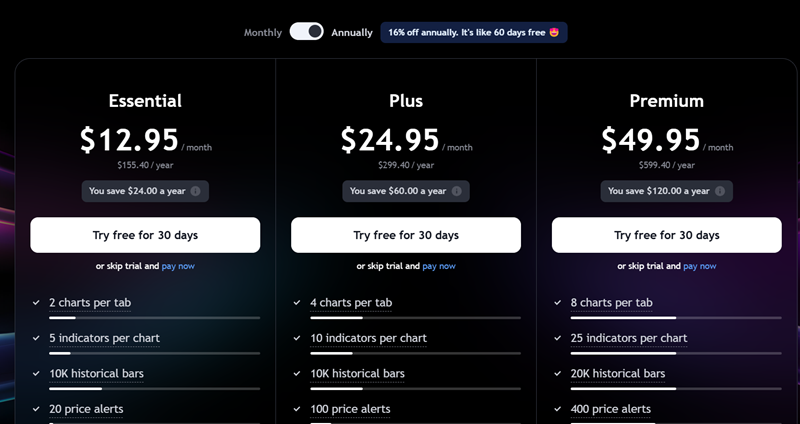
Task: Click Essential "5 indicators per chart" feature
Action: (104, 338)
